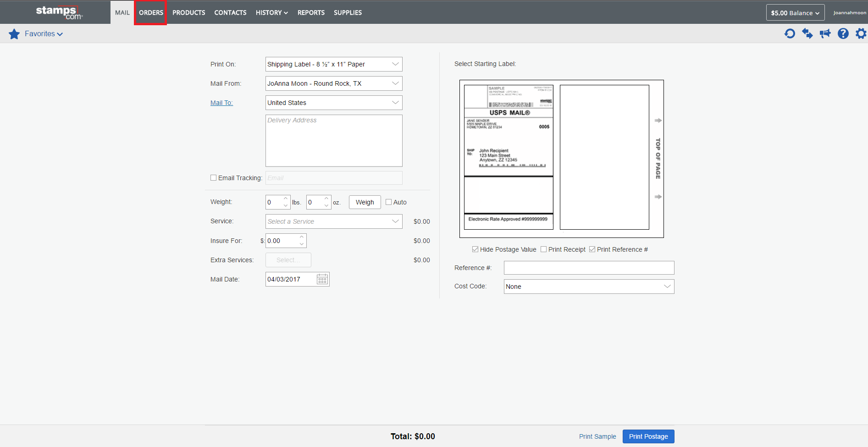Open settings with the gear icon
Image resolution: width=868 pixels, height=447 pixels.
click(861, 33)
